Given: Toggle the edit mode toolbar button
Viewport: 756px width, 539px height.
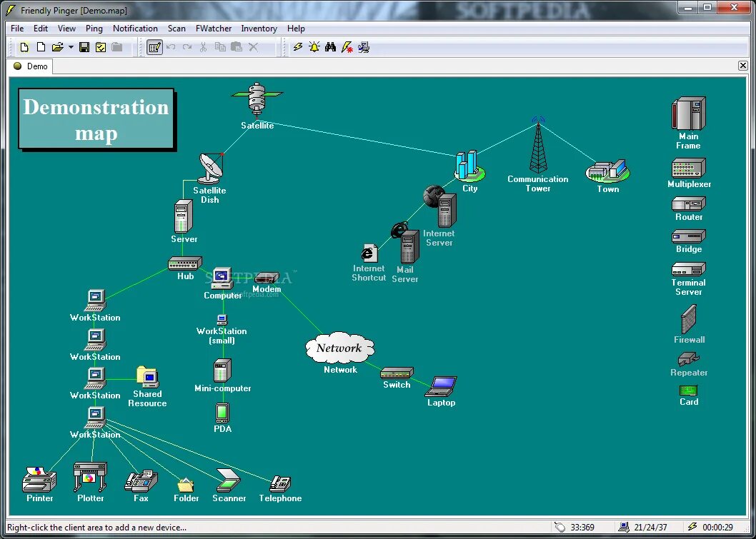Looking at the screenshot, I should (x=154, y=47).
